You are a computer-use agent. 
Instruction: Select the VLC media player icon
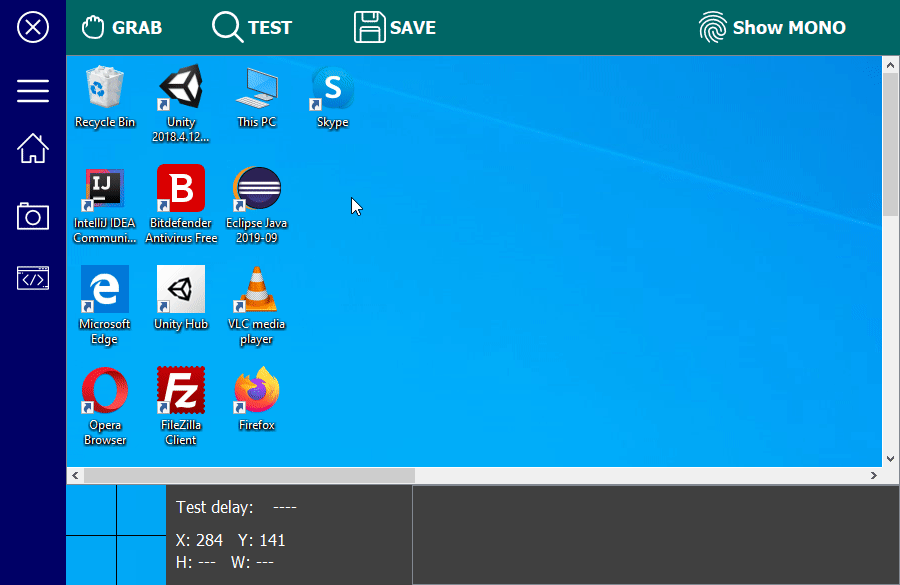[x=257, y=305]
